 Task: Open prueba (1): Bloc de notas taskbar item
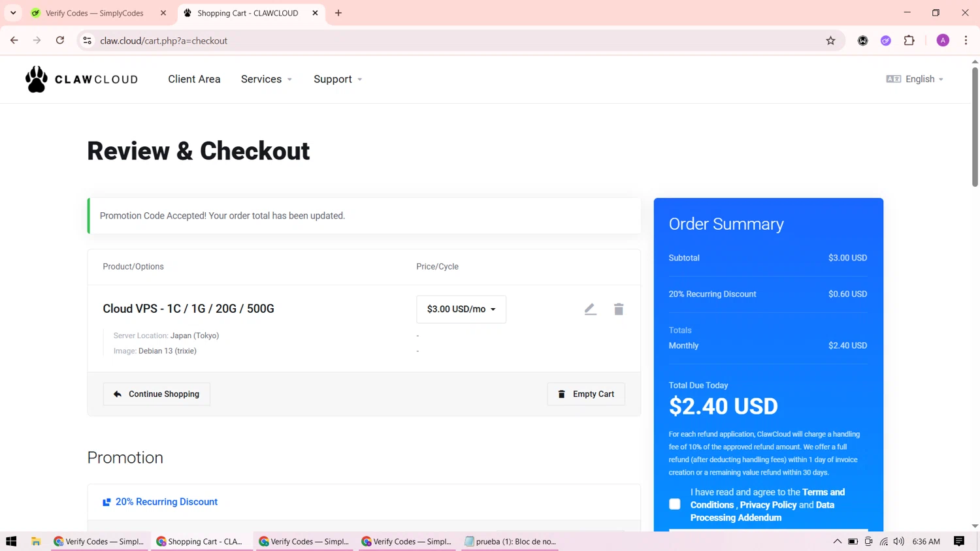[510, 541]
